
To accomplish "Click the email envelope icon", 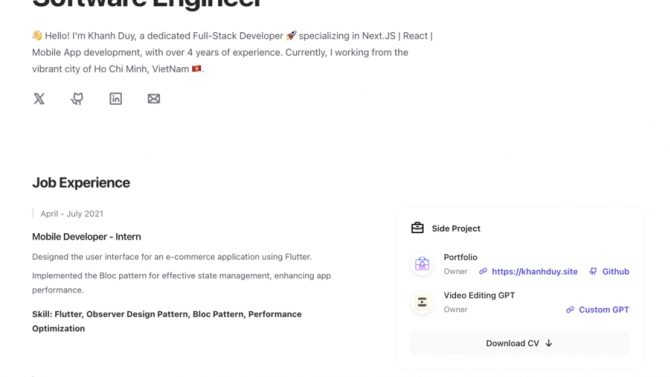I will pyautogui.click(x=154, y=99).
